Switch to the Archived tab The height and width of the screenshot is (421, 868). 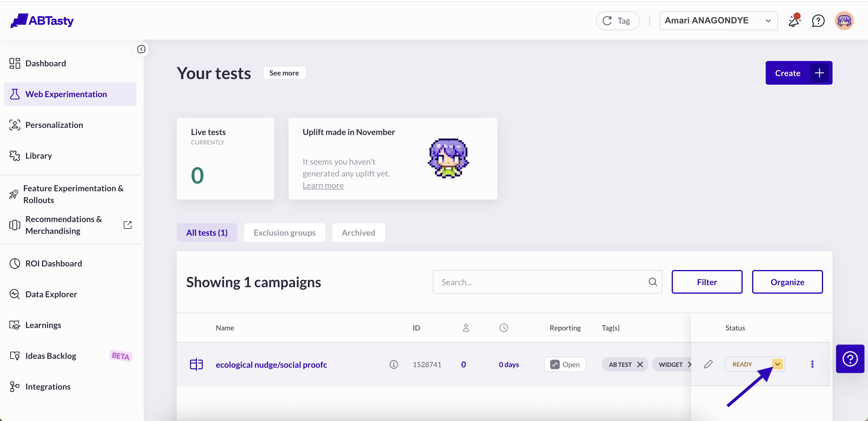[x=358, y=233]
